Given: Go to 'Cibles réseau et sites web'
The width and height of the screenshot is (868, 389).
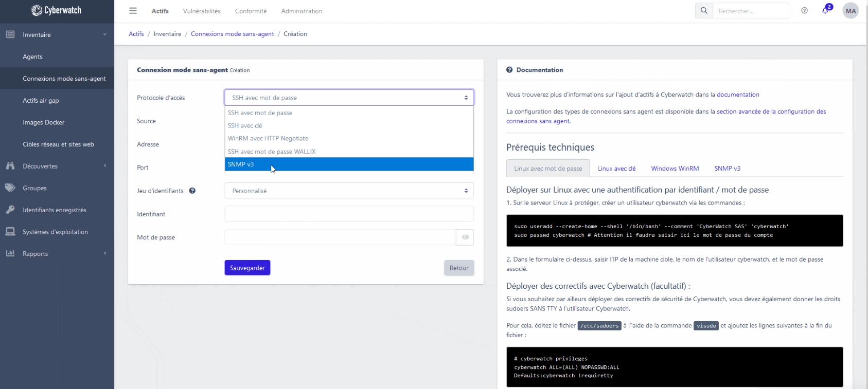Looking at the screenshot, I should [x=57, y=144].
